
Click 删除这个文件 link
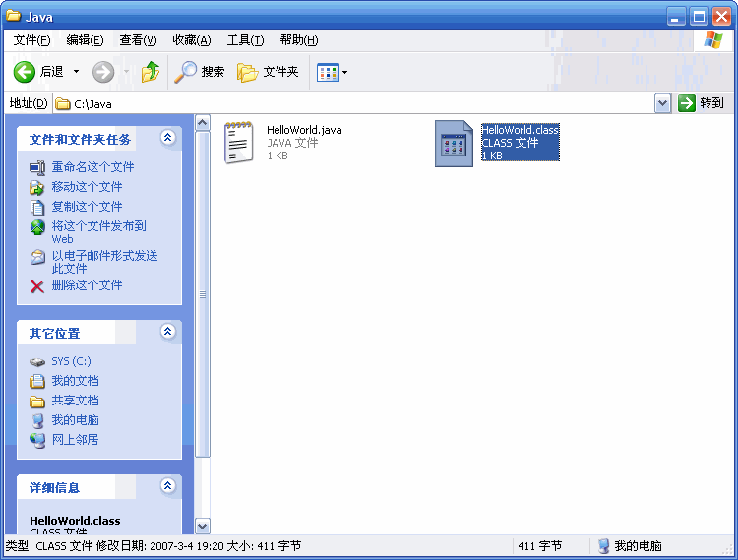(x=87, y=285)
